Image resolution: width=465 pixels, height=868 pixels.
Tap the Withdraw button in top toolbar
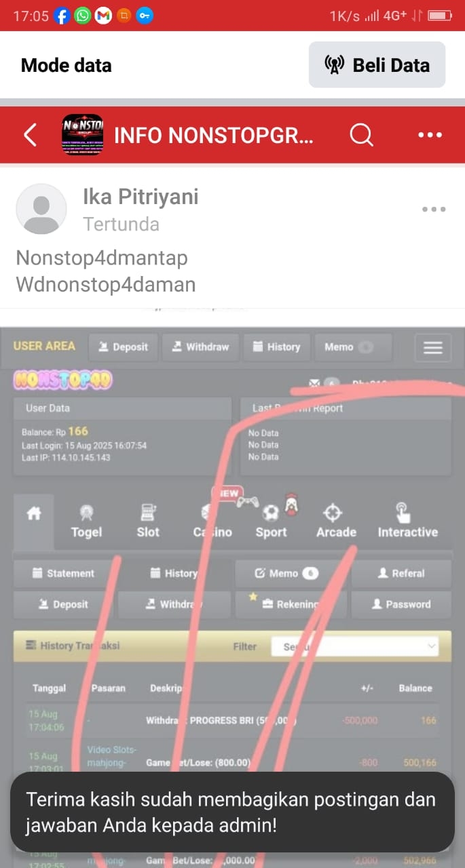point(200,347)
